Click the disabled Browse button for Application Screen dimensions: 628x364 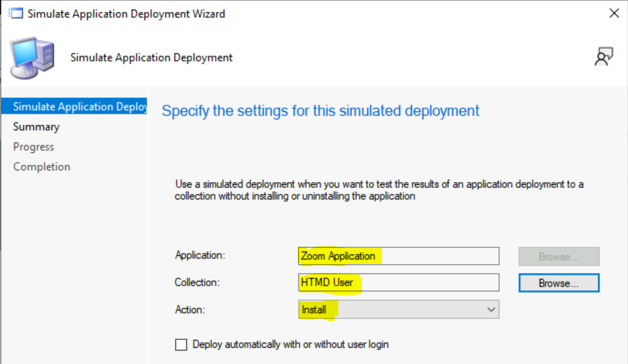558,256
